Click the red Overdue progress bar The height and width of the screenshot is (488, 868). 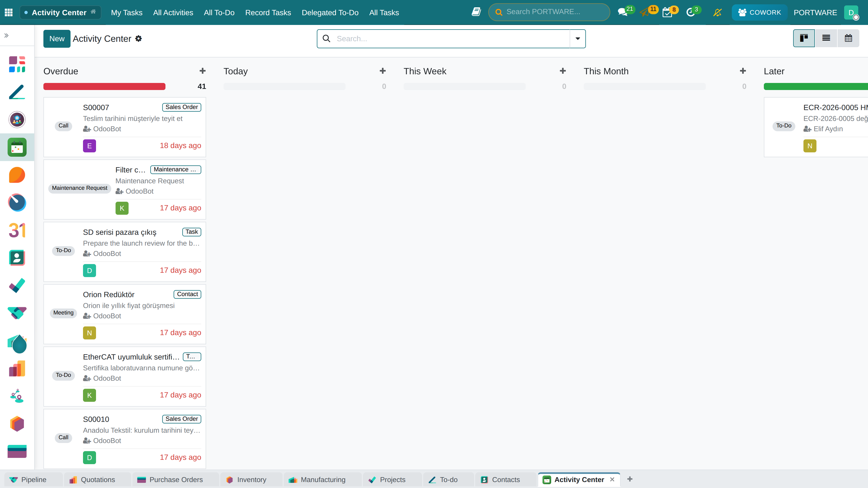click(104, 86)
